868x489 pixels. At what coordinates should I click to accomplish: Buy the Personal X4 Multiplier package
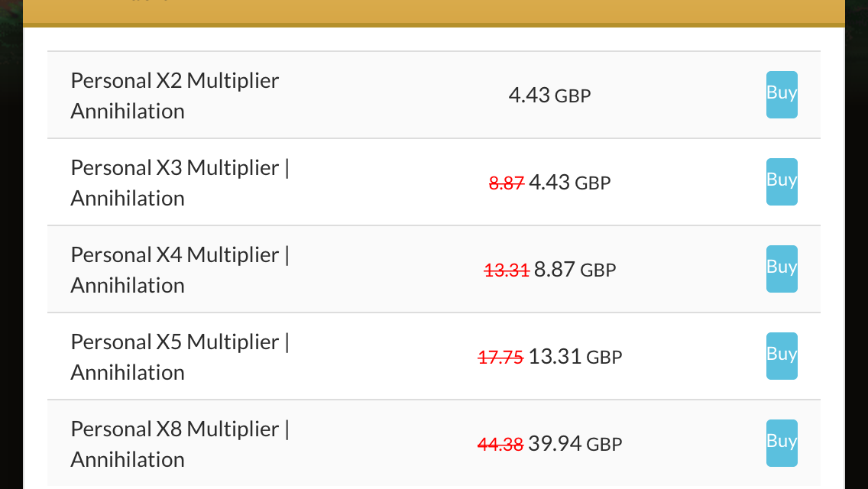[x=782, y=269]
